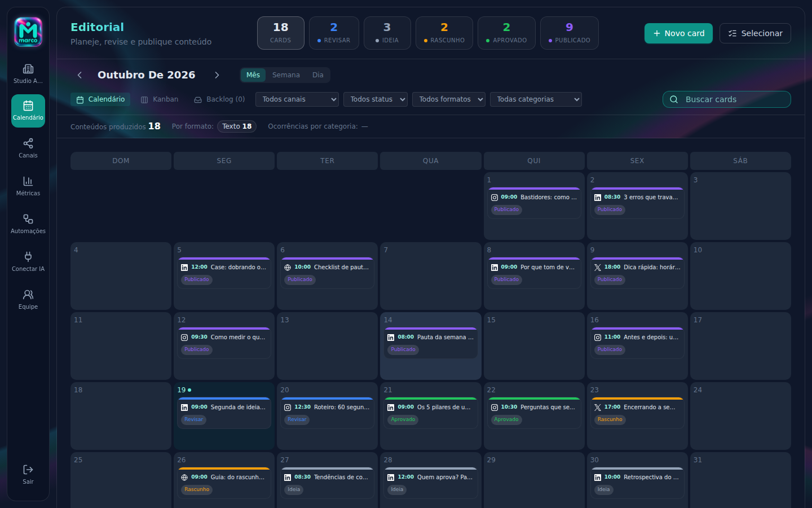Click the Novo card button
The width and height of the screenshot is (812, 508).
pos(678,33)
